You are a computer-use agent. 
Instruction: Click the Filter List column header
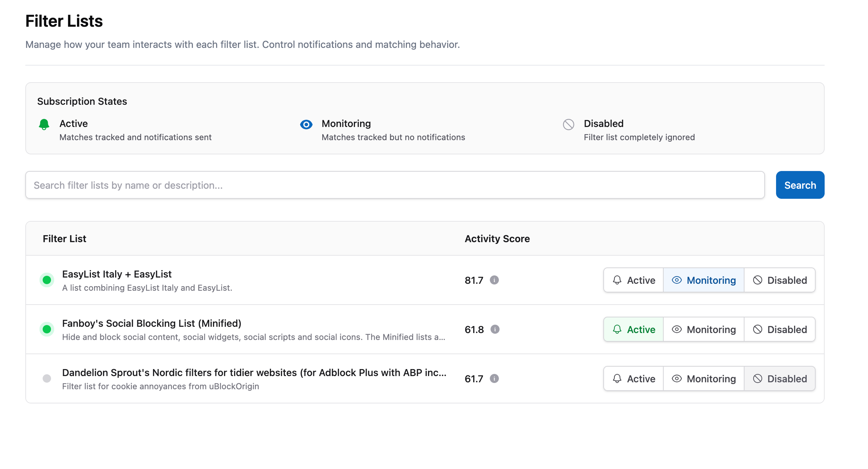65,238
